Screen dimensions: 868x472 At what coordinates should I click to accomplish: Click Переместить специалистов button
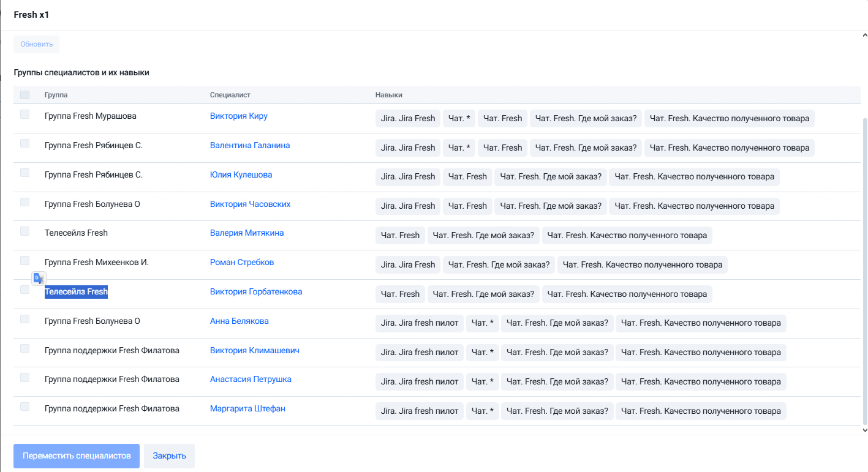(77, 456)
